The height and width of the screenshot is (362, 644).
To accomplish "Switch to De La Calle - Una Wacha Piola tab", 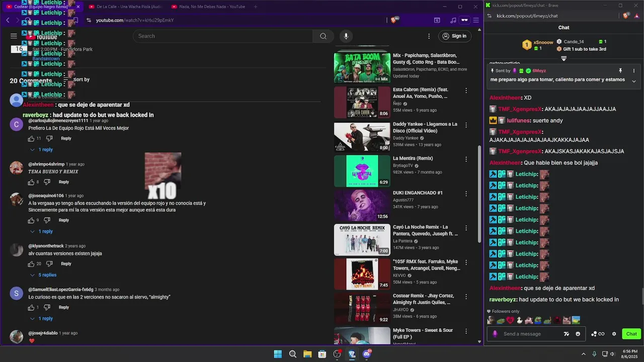I will 125,7.
